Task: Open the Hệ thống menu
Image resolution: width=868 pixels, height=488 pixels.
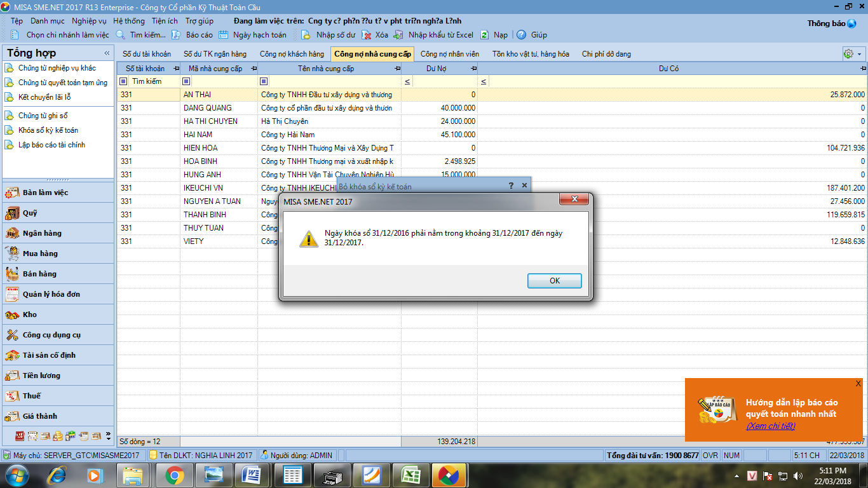Action: coord(129,21)
